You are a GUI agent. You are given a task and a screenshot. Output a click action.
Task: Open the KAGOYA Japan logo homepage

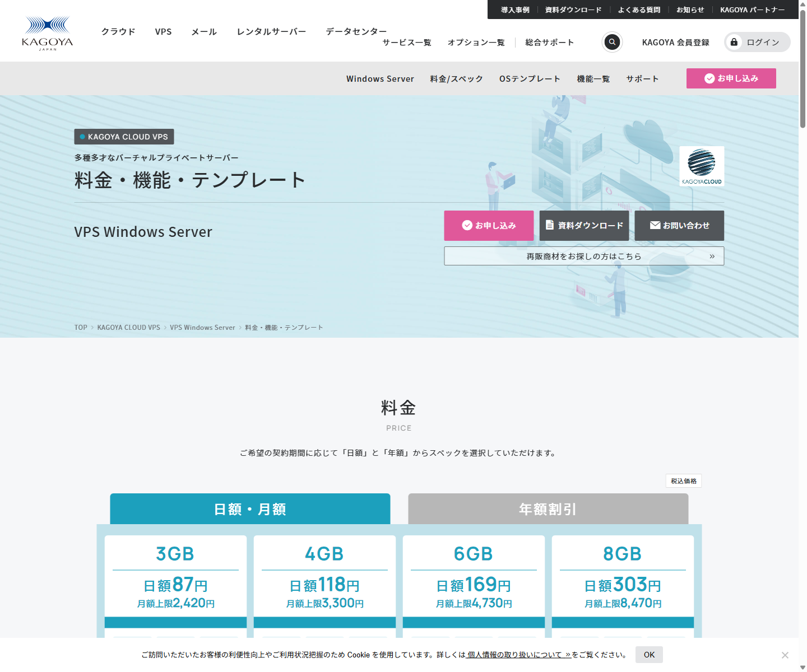pyautogui.click(x=47, y=34)
